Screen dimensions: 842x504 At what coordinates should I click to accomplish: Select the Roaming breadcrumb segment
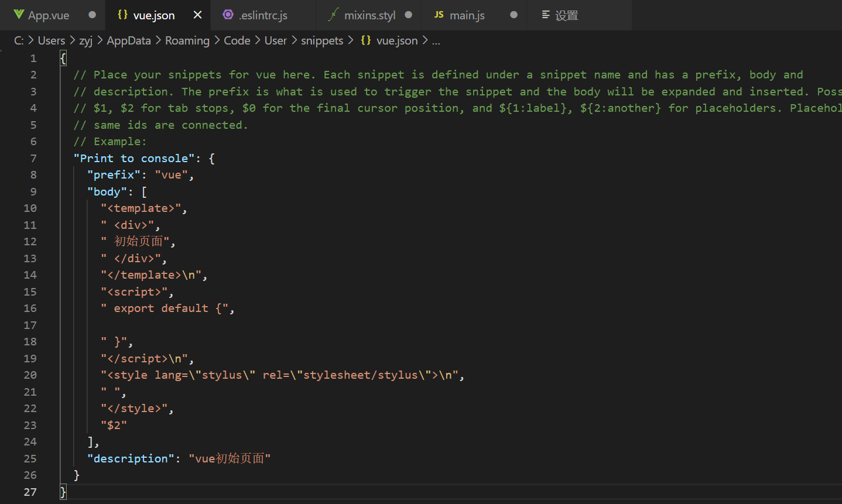[x=187, y=40]
